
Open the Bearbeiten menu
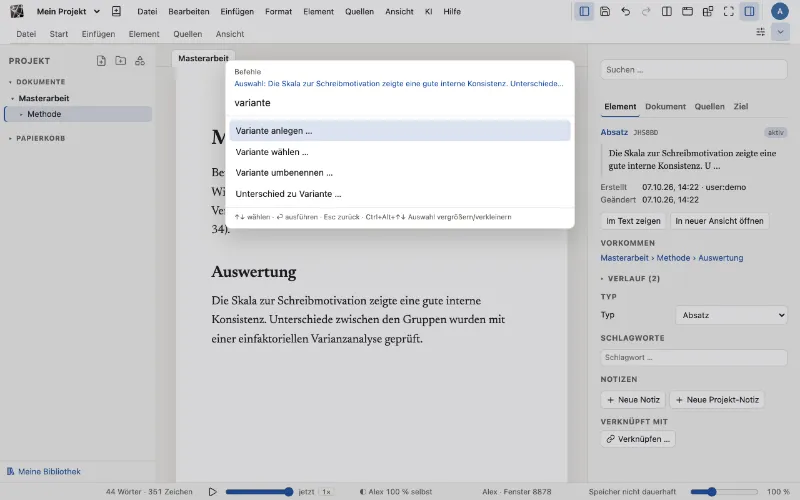pos(189,11)
